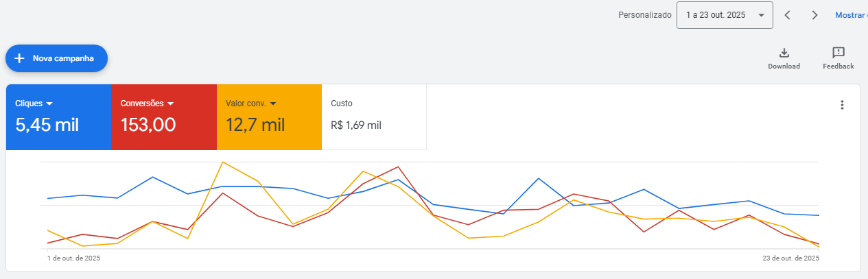Select the Custo metric card
The image size is (868, 279).
point(374,117)
